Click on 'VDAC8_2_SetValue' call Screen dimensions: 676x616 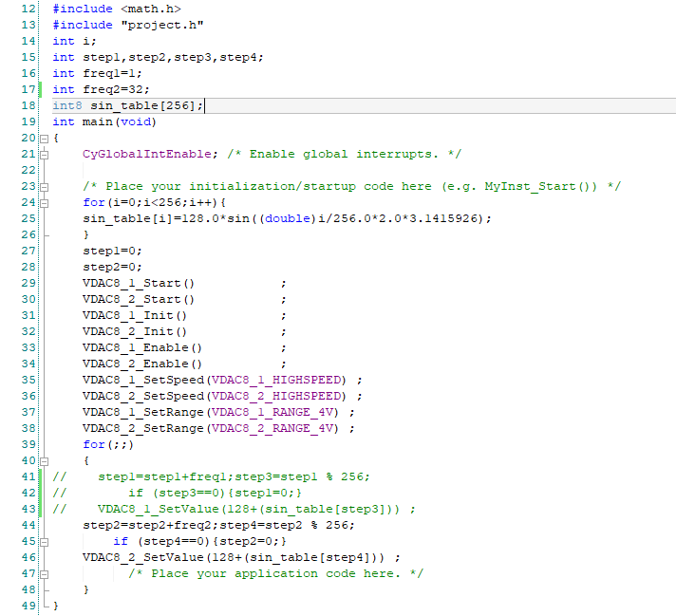pyautogui.click(x=143, y=558)
